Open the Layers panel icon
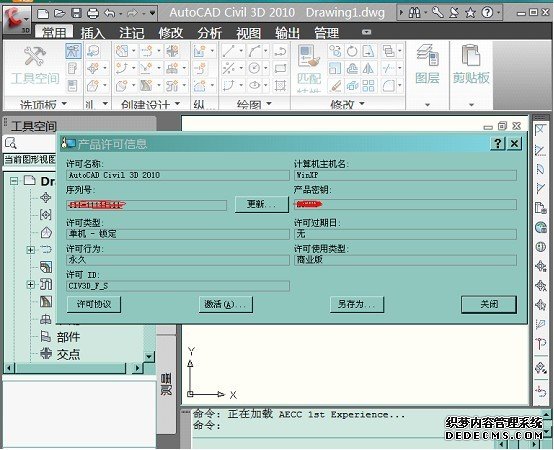554x450 pixels. pos(428,55)
